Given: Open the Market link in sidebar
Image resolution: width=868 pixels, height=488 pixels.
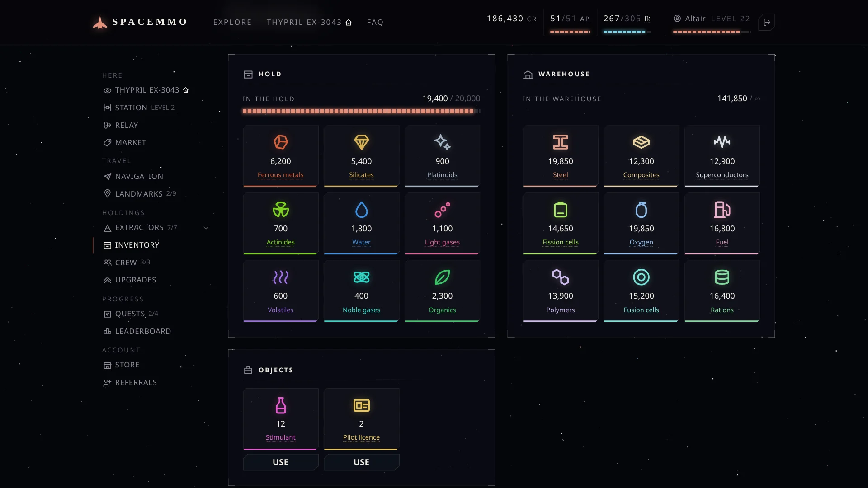Looking at the screenshot, I should pos(125,142).
